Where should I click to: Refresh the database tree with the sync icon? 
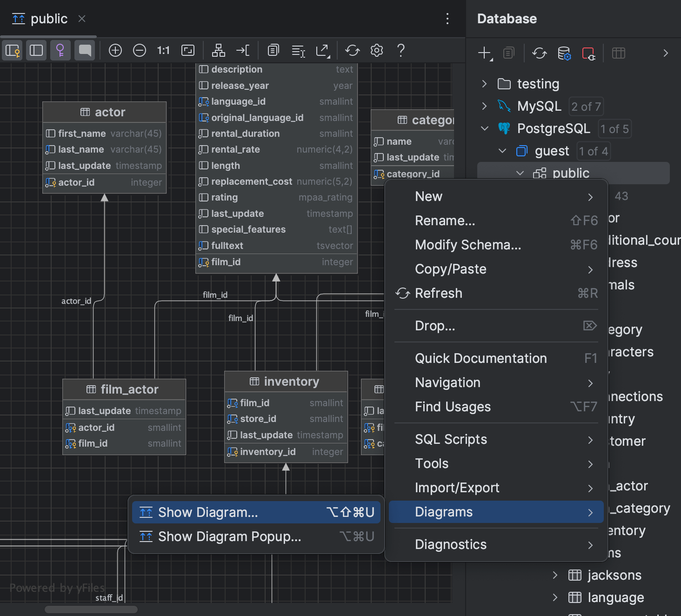tap(539, 53)
